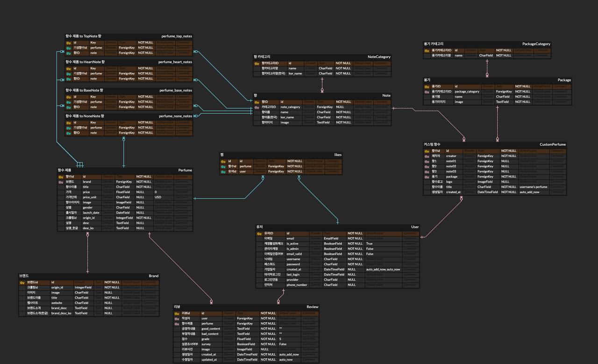Click the DateField type cell in Perfume table
This screenshot has width=598, height=364.
pos(124,213)
